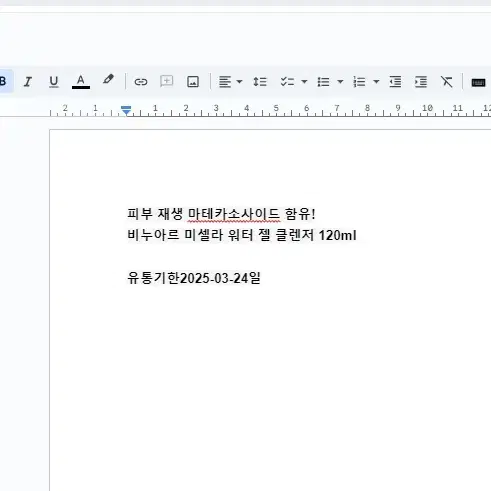Expand the bulleted list options arrow

[340, 82]
